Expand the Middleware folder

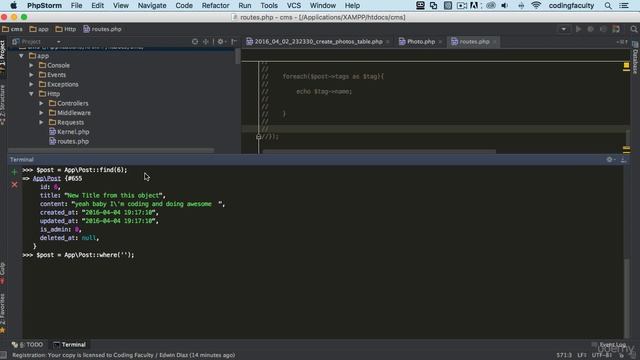(41, 113)
